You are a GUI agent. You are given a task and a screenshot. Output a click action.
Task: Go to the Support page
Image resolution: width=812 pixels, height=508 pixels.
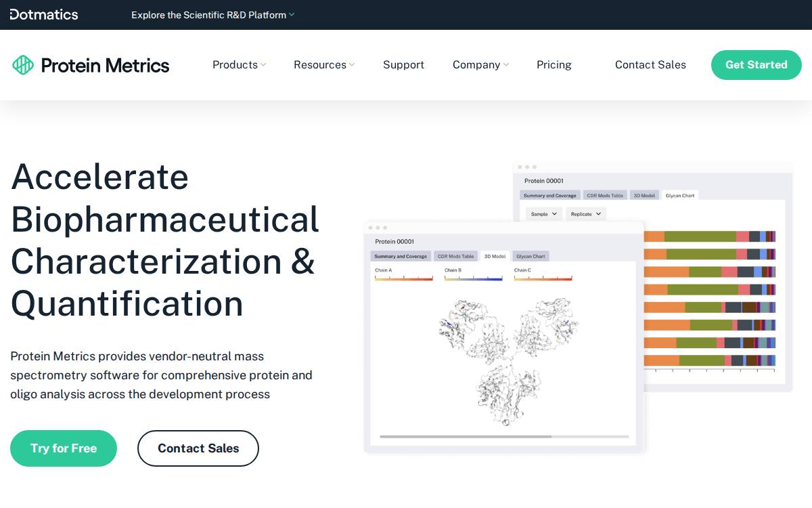coord(403,65)
